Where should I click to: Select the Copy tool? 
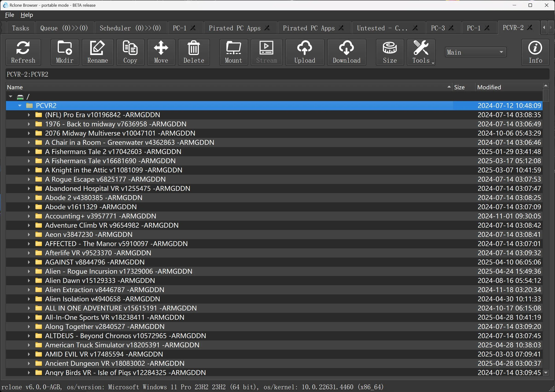(130, 52)
